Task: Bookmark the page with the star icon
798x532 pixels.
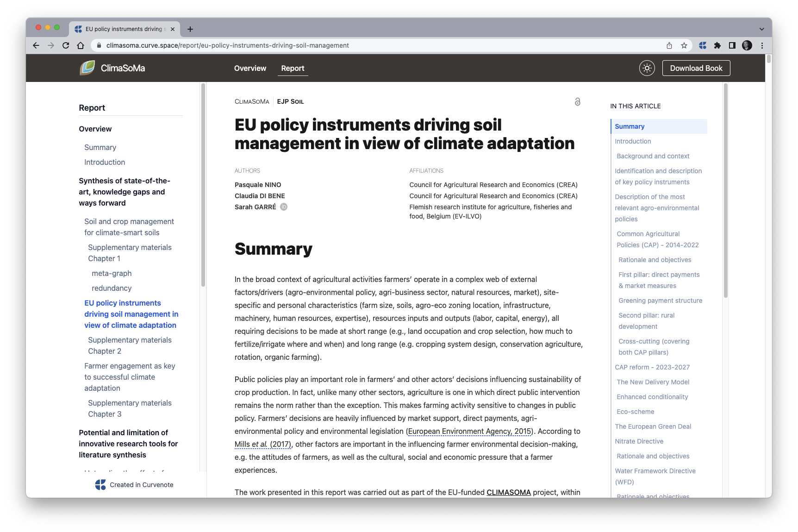Action: point(684,45)
